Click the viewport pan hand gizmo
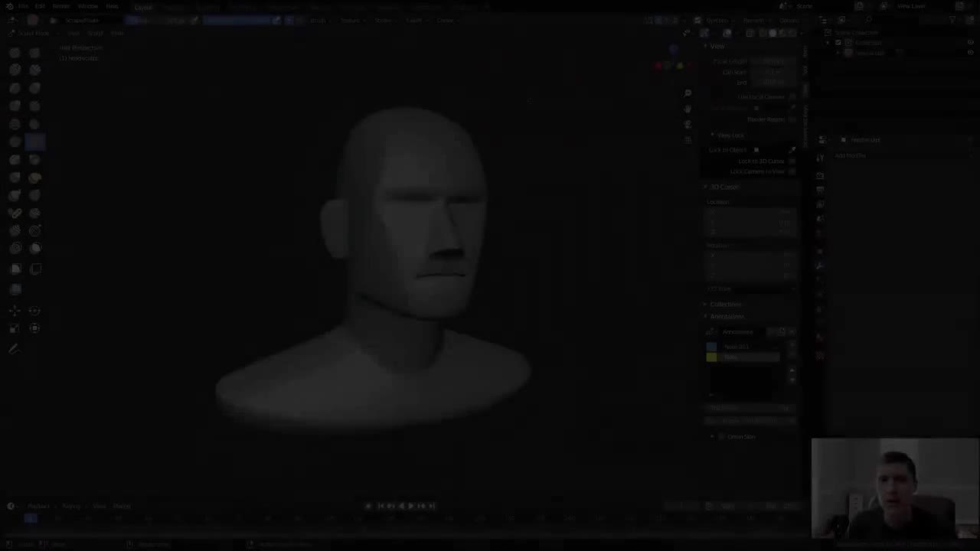The width and height of the screenshot is (980, 551). 688,109
